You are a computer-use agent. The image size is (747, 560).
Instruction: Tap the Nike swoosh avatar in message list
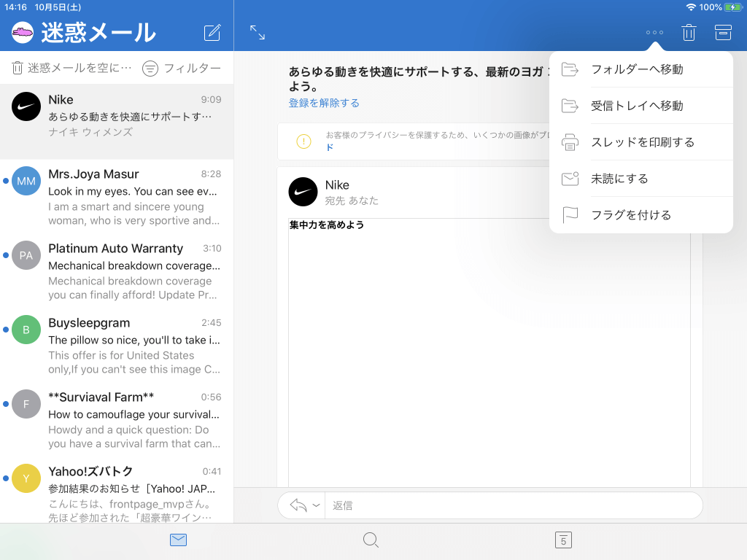click(26, 106)
